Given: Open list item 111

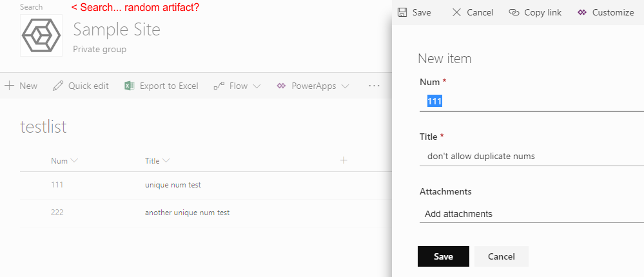Looking at the screenshot, I should (57, 185).
